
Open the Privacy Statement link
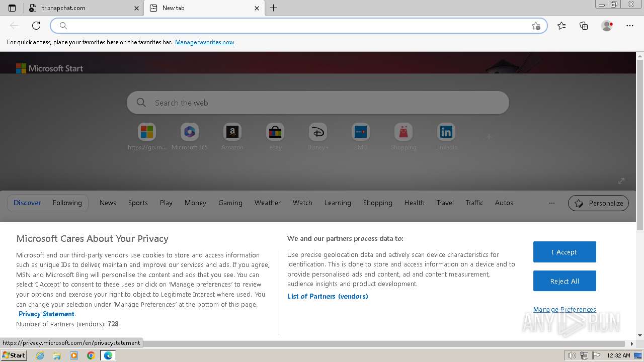tap(46, 314)
